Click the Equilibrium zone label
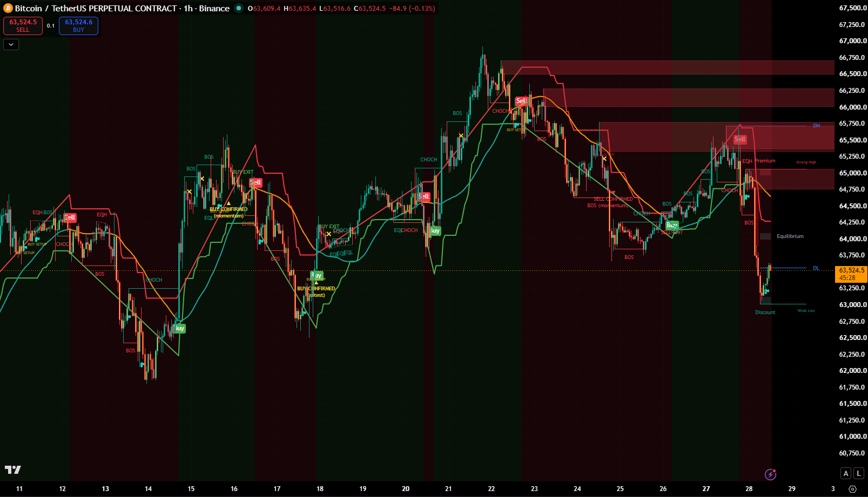 [790, 236]
